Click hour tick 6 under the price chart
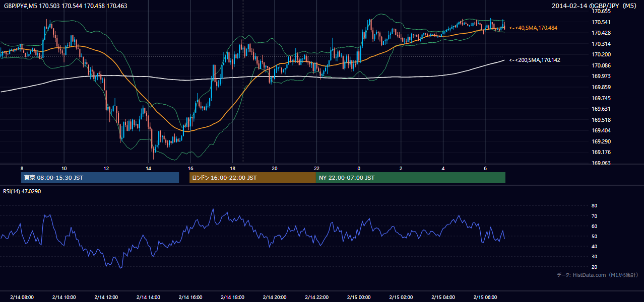Screen dimensions: 644x302 pos(485,168)
